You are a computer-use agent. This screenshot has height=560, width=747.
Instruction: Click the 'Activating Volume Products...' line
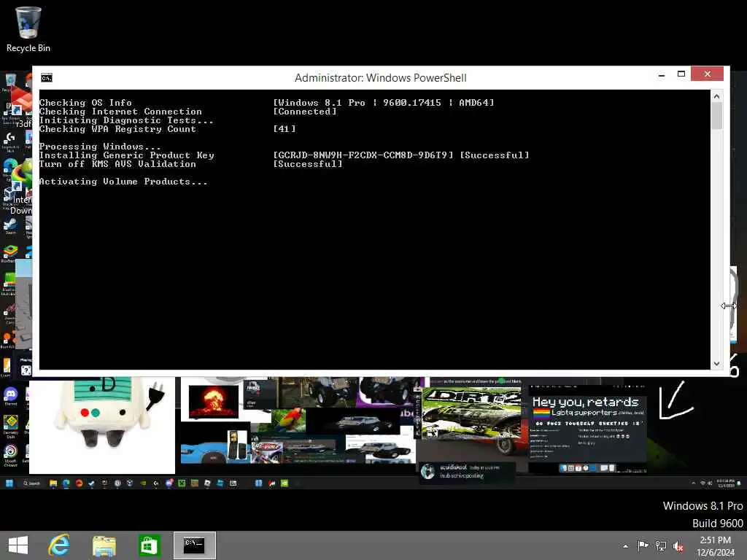(x=123, y=182)
